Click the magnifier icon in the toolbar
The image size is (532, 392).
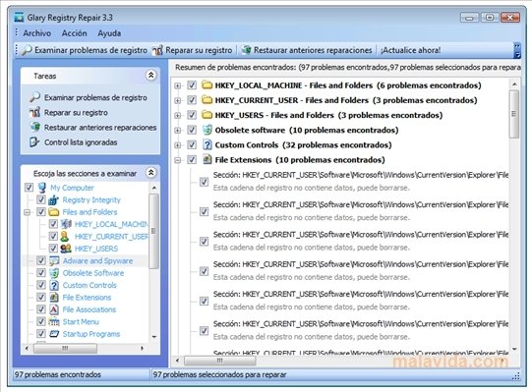[x=27, y=50]
